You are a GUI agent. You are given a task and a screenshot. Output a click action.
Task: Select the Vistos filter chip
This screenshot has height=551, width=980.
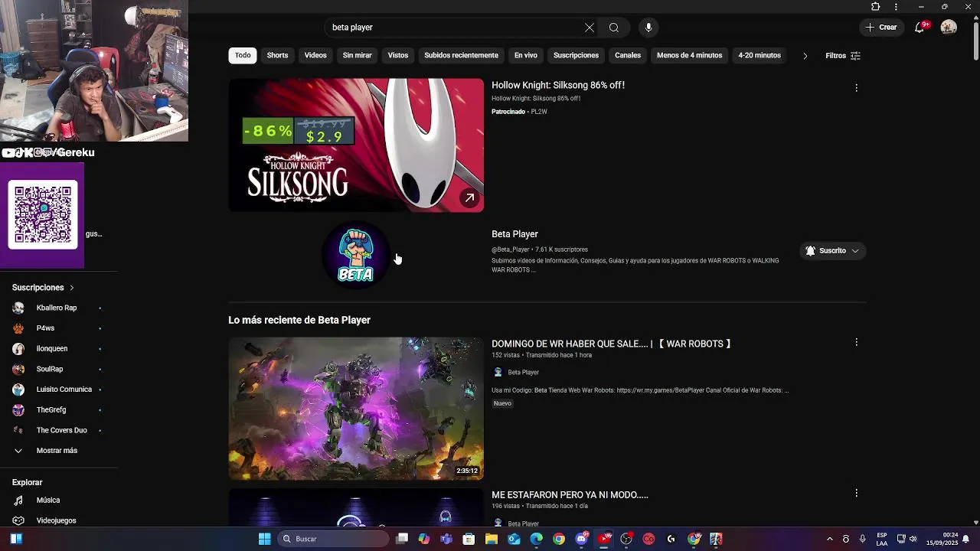tap(398, 56)
